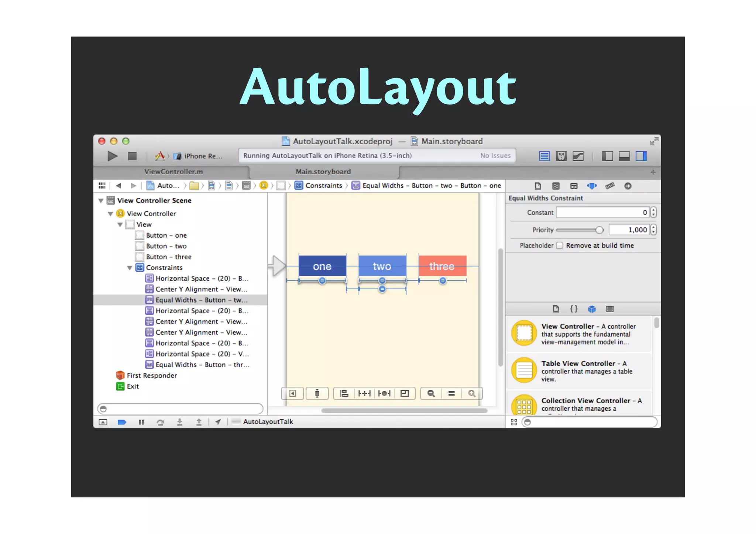
Task: Show the Object library cube icon
Action: click(x=592, y=309)
